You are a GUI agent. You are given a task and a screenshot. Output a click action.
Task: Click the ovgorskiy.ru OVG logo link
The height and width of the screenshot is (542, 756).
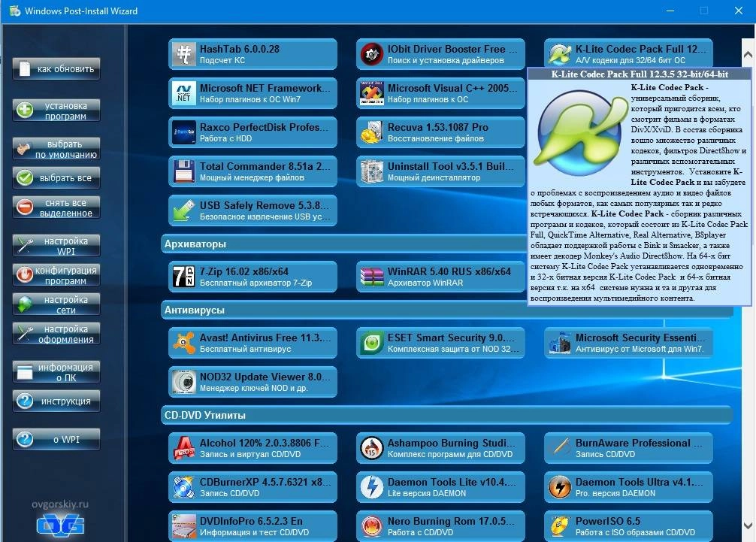click(60, 525)
